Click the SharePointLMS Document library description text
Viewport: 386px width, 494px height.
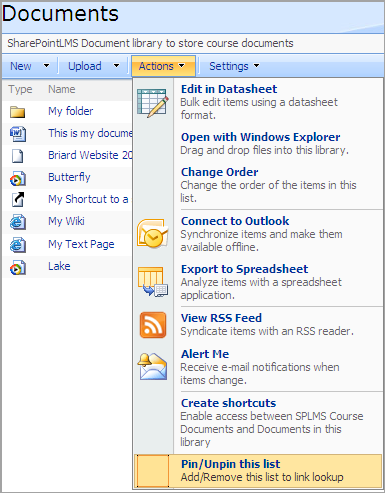click(x=150, y=43)
